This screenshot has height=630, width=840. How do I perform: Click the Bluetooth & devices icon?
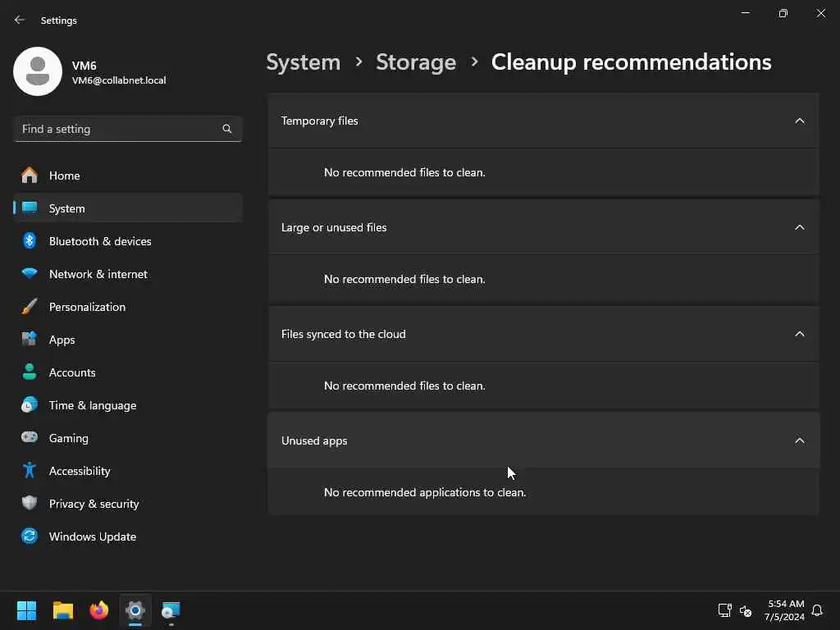(30, 241)
